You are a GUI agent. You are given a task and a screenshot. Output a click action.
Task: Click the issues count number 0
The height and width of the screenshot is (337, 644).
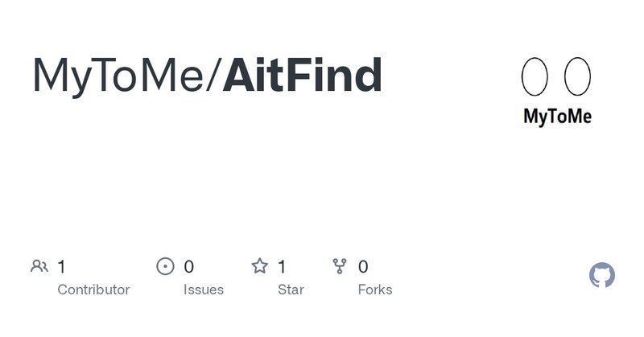[189, 266]
